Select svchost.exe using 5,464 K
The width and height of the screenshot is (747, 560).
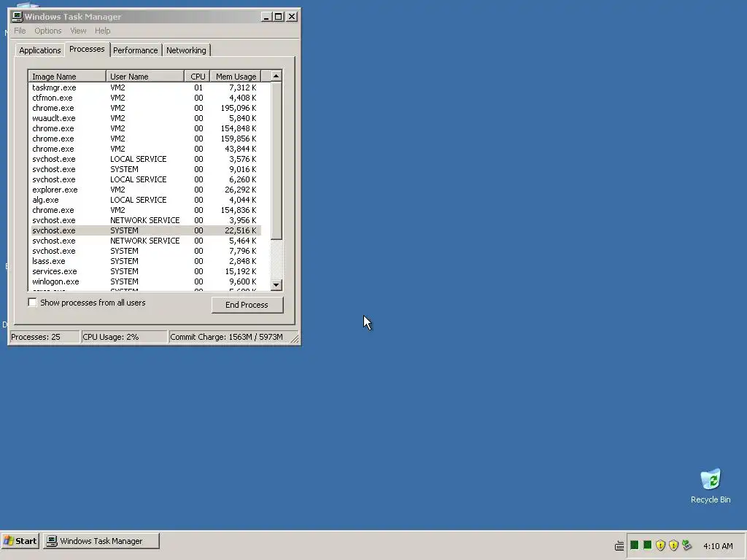click(x=146, y=241)
